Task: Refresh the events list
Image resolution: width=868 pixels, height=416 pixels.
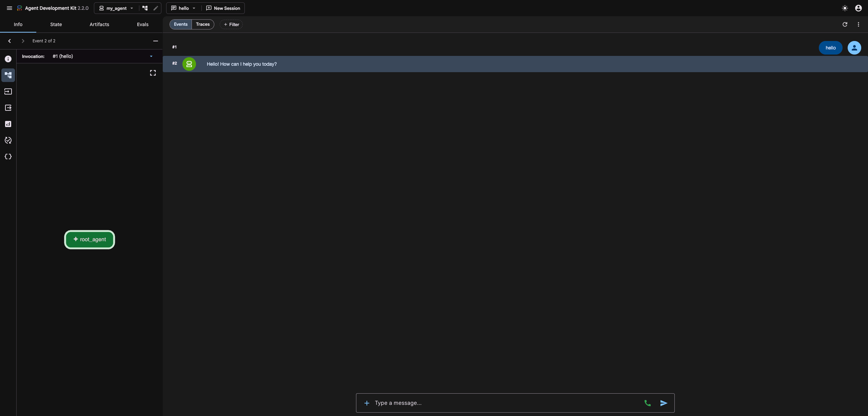Action: tap(845, 24)
